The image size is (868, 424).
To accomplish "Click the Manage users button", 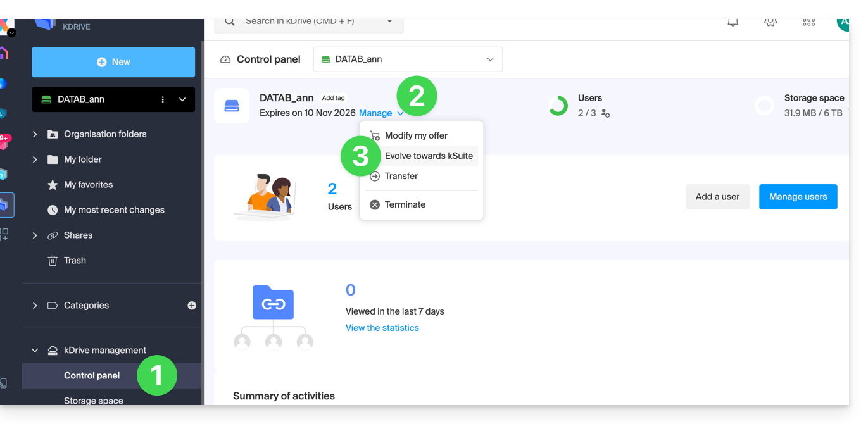I will pos(798,197).
